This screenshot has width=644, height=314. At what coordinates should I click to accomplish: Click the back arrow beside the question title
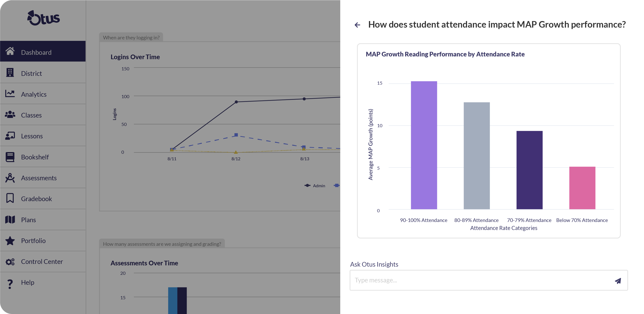point(357,25)
